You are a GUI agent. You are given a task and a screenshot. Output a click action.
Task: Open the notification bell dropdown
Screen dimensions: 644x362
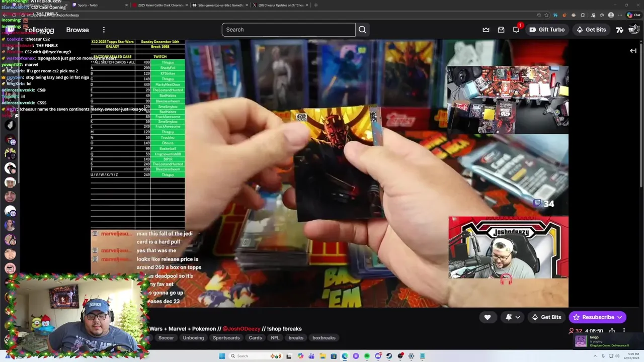pyautogui.click(x=513, y=317)
